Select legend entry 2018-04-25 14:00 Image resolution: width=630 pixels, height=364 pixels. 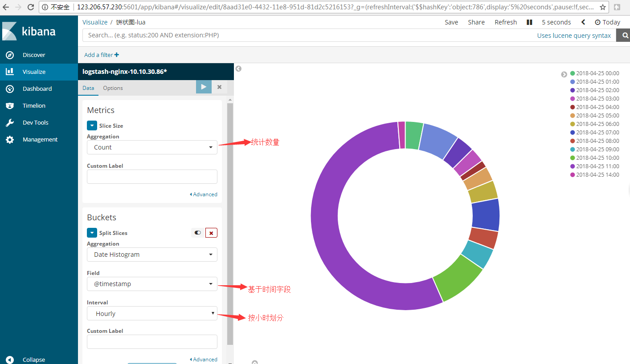[x=594, y=175]
